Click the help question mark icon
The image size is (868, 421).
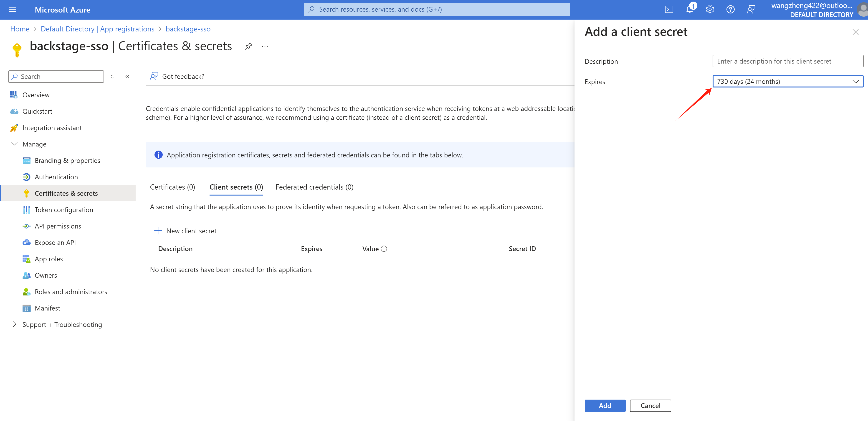click(x=730, y=9)
